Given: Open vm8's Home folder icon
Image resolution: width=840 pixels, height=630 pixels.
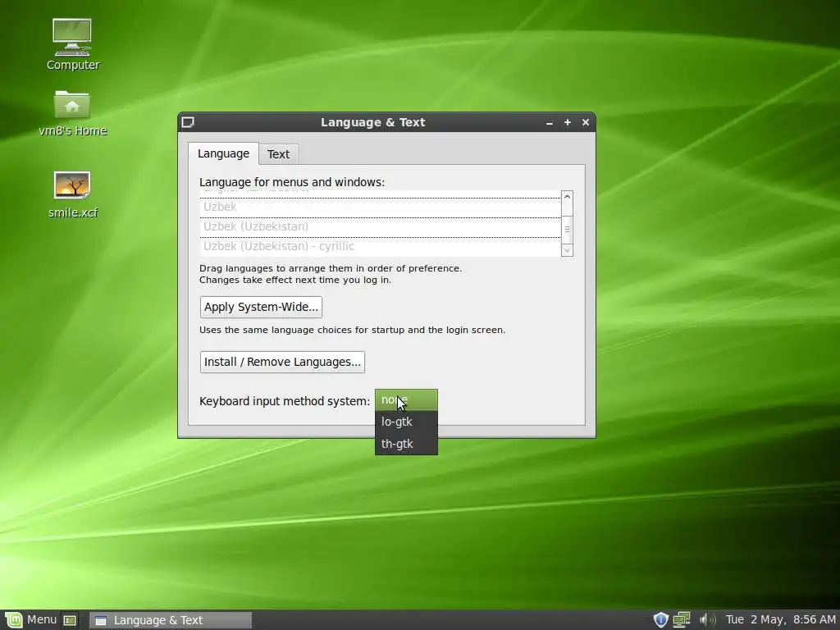Looking at the screenshot, I should (x=72, y=113).
